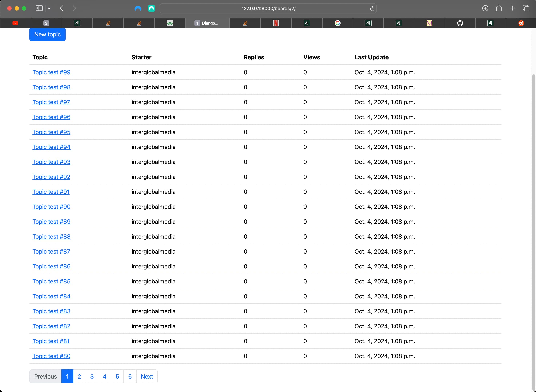Reload the page with the refresh icon
This screenshot has height=392, width=536.
tap(372, 9)
